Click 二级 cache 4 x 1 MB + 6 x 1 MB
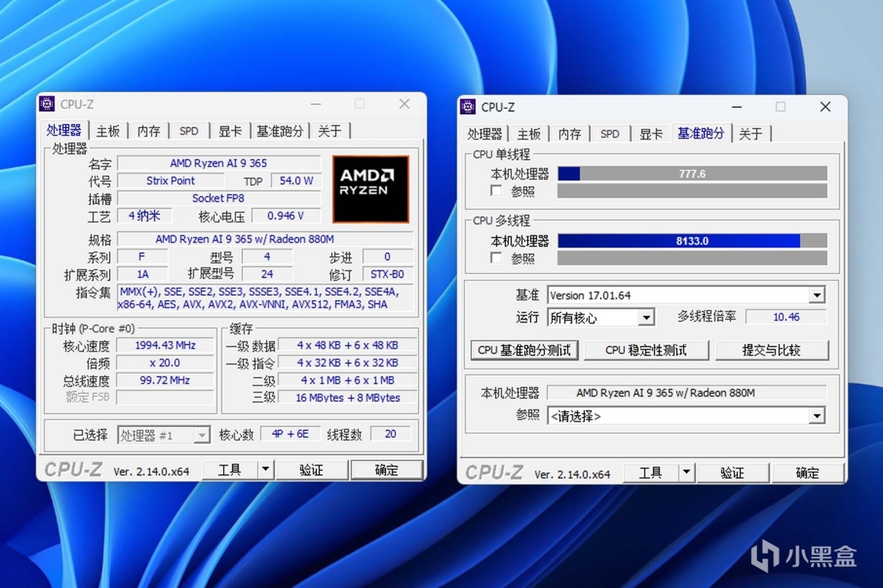This screenshot has height=588, width=883. coord(348,380)
